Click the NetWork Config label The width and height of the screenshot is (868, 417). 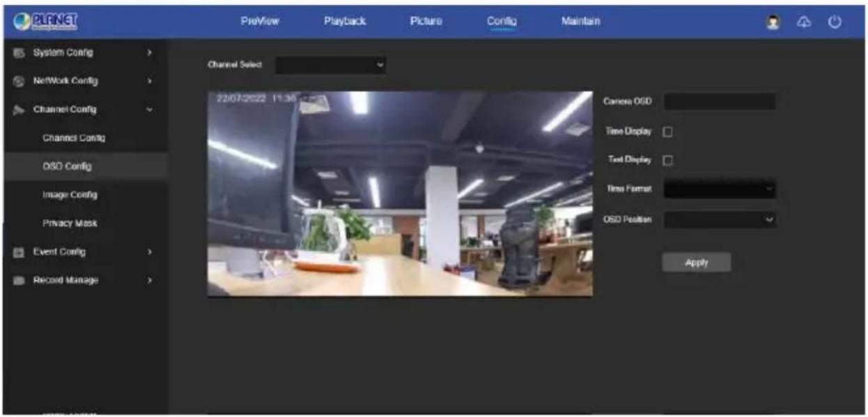65,81
